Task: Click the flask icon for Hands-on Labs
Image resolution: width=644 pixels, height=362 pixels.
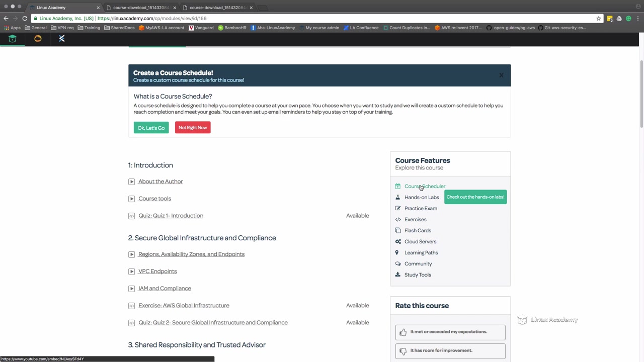Action: coord(398,197)
